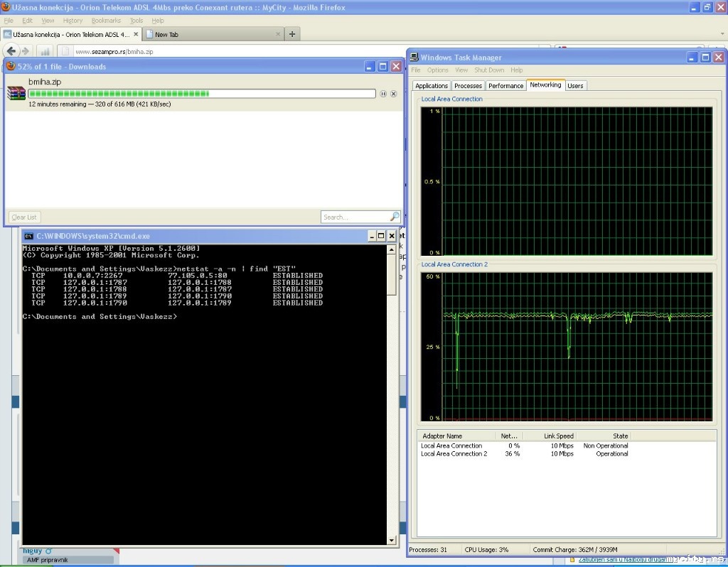Open Bookmarks menu in Firefox
Image resolution: width=728 pixels, height=567 pixels.
click(106, 21)
